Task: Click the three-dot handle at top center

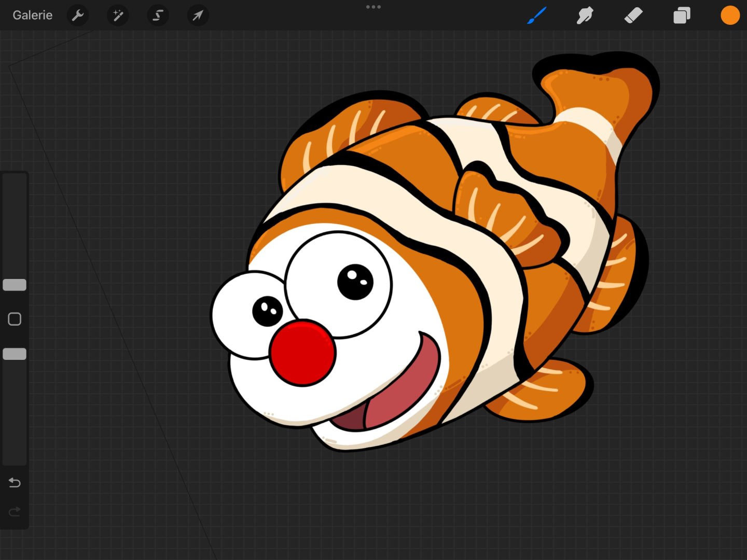Action: [374, 7]
